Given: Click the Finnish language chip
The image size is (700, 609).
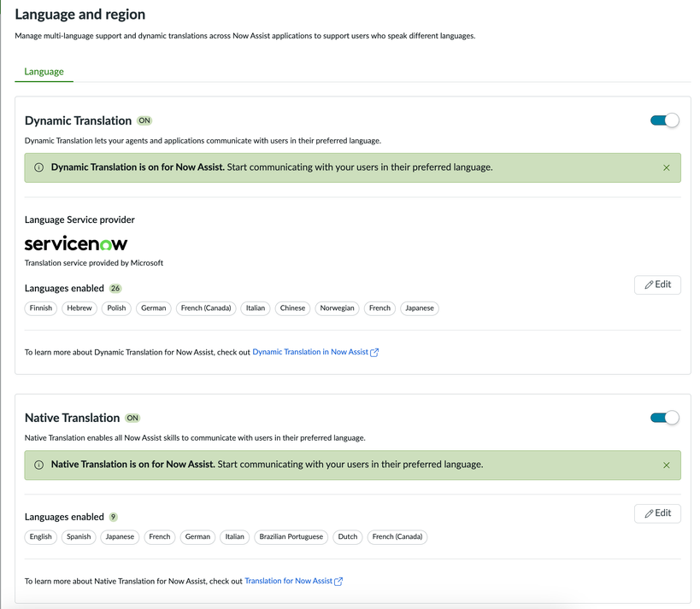Looking at the screenshot, I should (x=41, y=308).
